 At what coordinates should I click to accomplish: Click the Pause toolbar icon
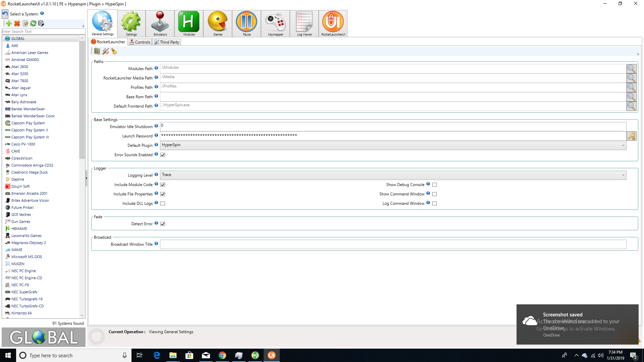coord(247,23)
